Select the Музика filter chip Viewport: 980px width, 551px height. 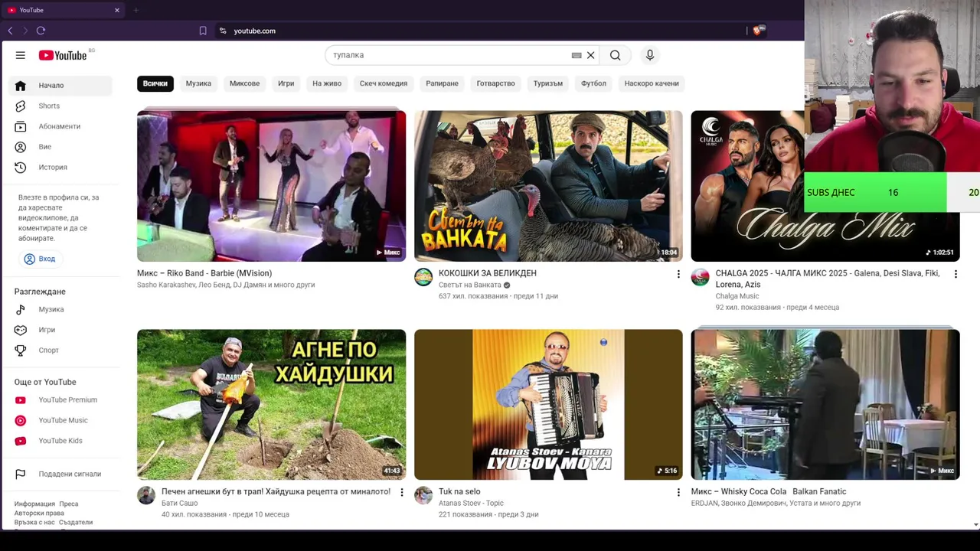[x=198, y=83]
